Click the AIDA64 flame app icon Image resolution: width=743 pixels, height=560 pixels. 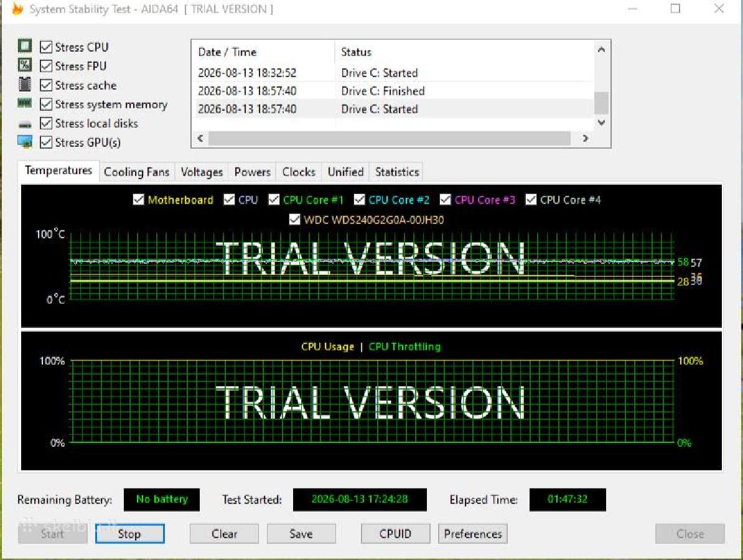pyautogui.click(x=17, y=8)
